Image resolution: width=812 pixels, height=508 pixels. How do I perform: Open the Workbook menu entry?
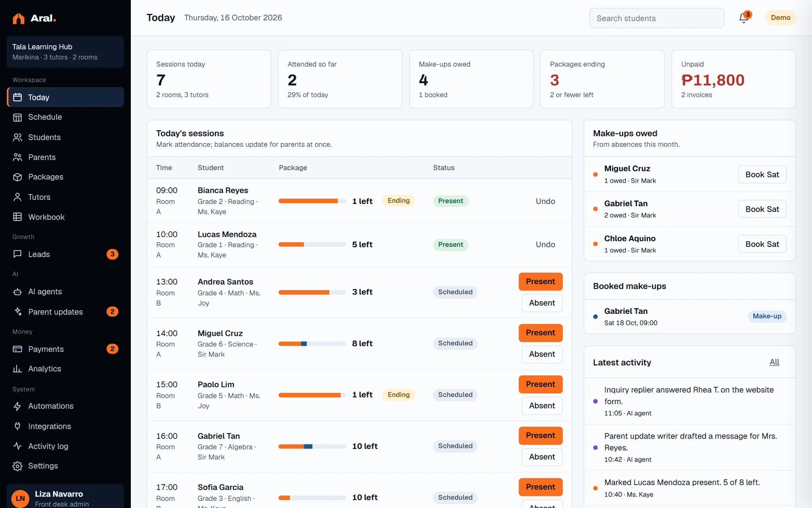tap(65, 217)
